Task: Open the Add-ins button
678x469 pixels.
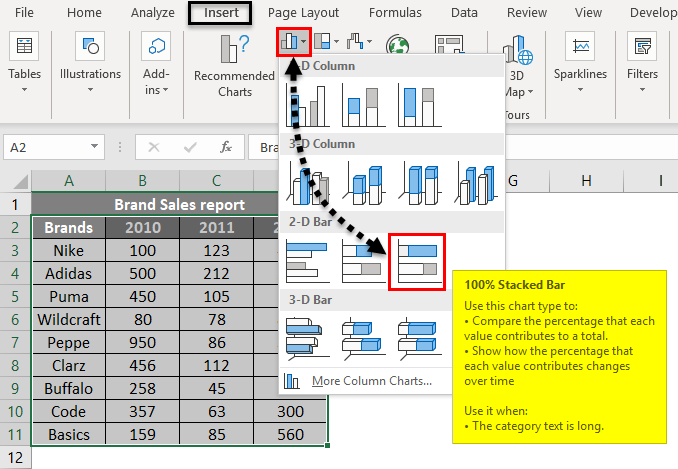Action: point(156,64)
